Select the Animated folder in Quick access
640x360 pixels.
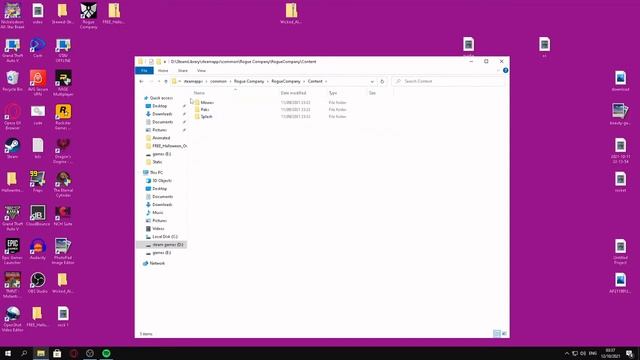point(161,138)
